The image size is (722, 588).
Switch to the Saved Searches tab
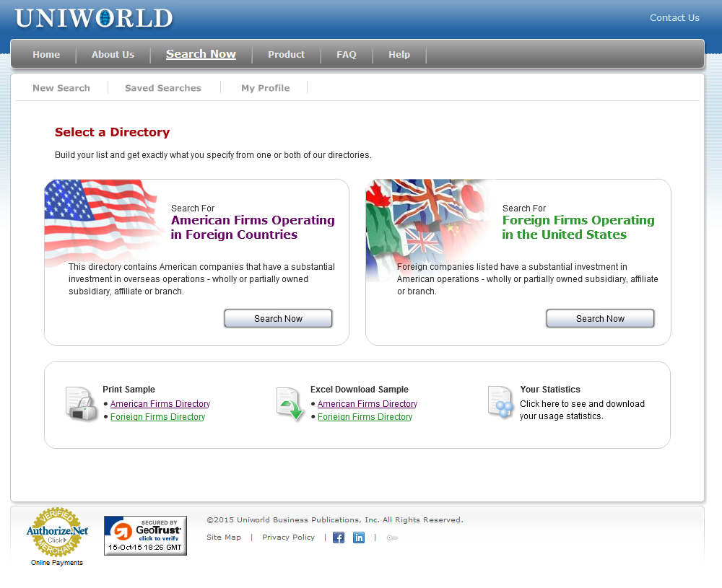click(x=163, y=88)
